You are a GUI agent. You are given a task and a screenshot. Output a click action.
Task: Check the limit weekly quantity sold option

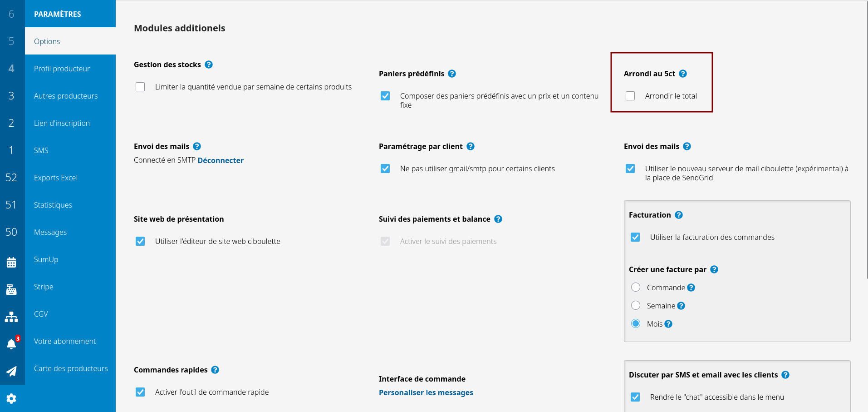point(140,87)
